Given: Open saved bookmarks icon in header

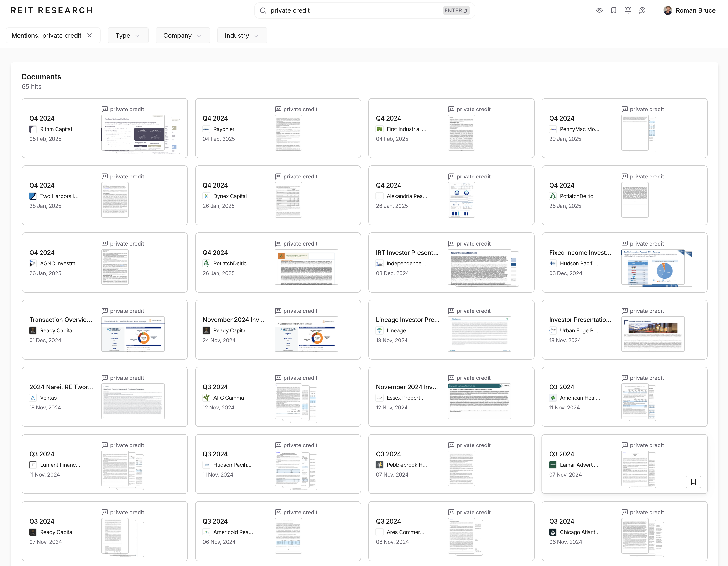Looking at the screenshot, I should 614,10.
